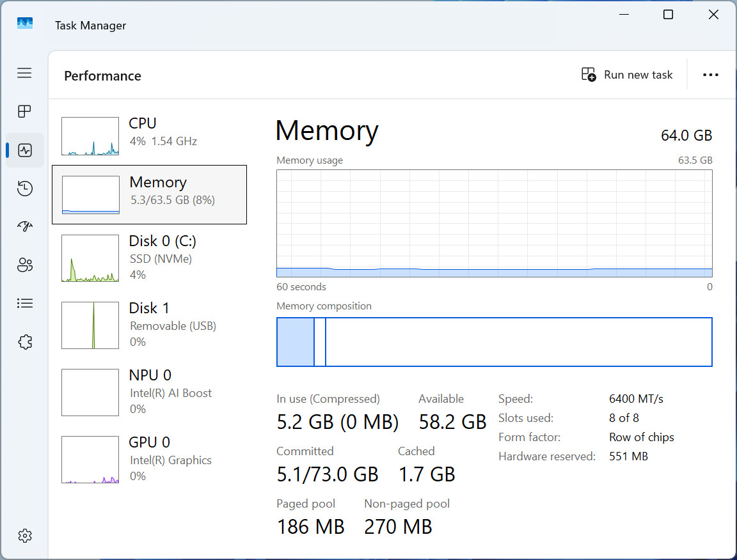Select the Performance page icon
This screenshot has height=560, width=737.
coord(24,150)
